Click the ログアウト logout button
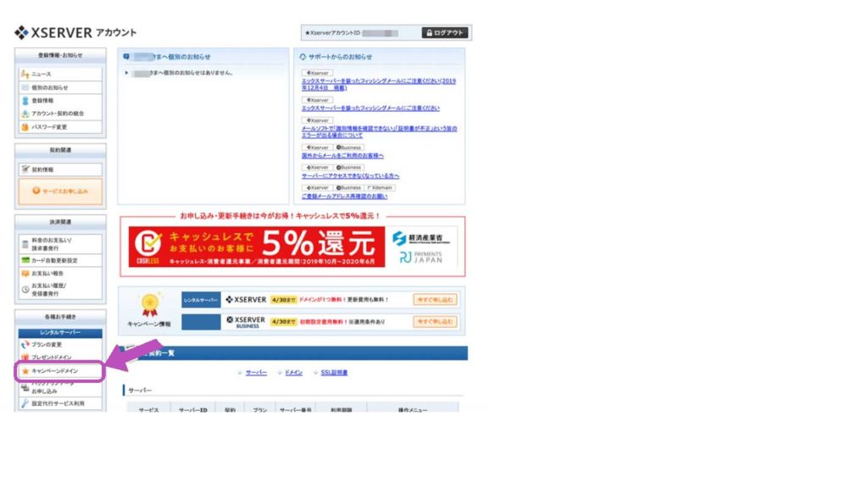The width and height of the screenshot is (868, 488). (x=444, y=33)
